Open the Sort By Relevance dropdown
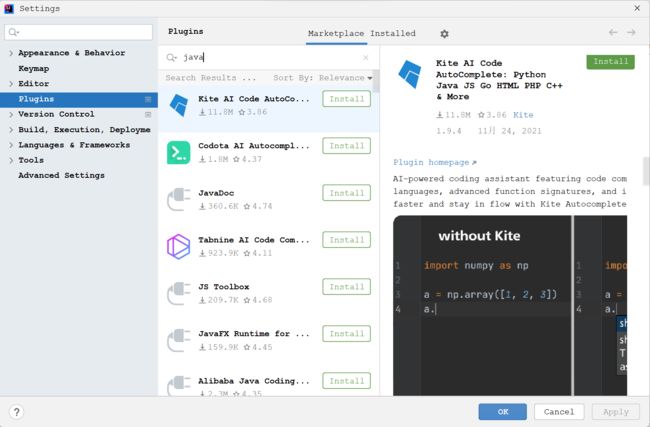The image size is (650, 427). 323,78
